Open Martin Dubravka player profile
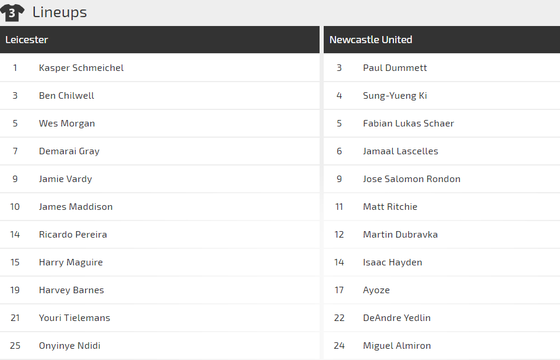 tap(400, 235)
